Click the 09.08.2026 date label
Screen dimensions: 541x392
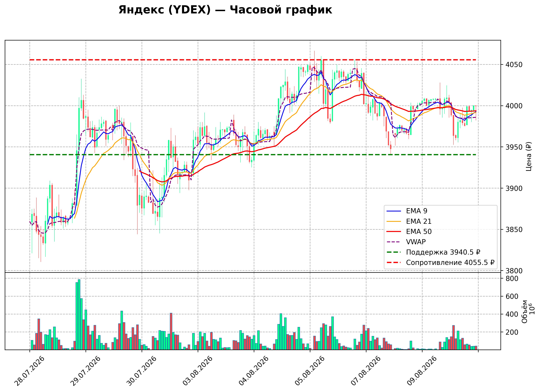[422, 371]
